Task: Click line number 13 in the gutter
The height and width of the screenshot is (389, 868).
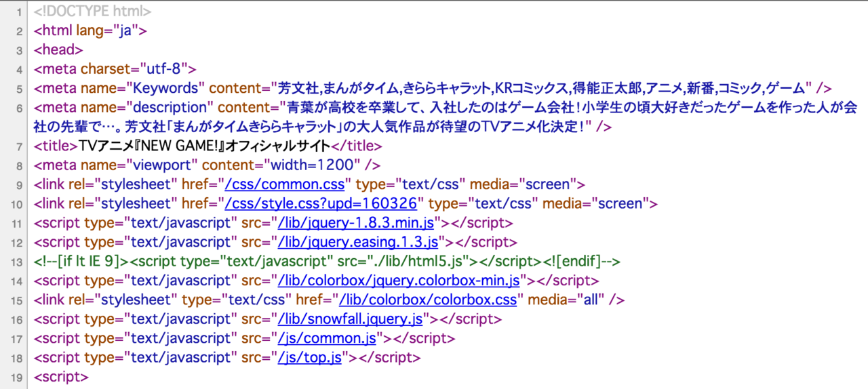Action: tap(17, 262)
